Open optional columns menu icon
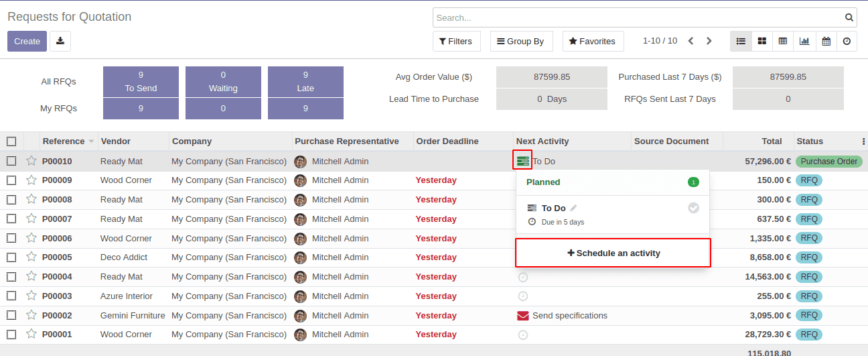Image resolution: width=868 pixels, height=356 pixels. point(863,141)
